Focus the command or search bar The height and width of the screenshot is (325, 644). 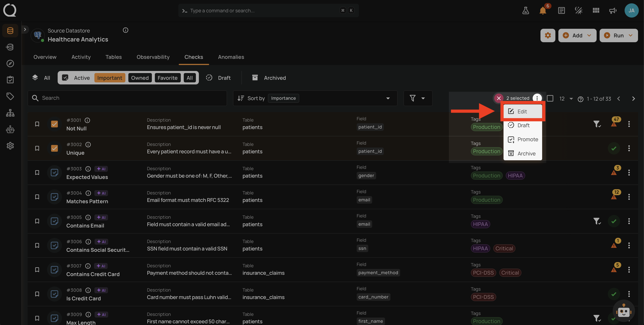coord(268,10)
